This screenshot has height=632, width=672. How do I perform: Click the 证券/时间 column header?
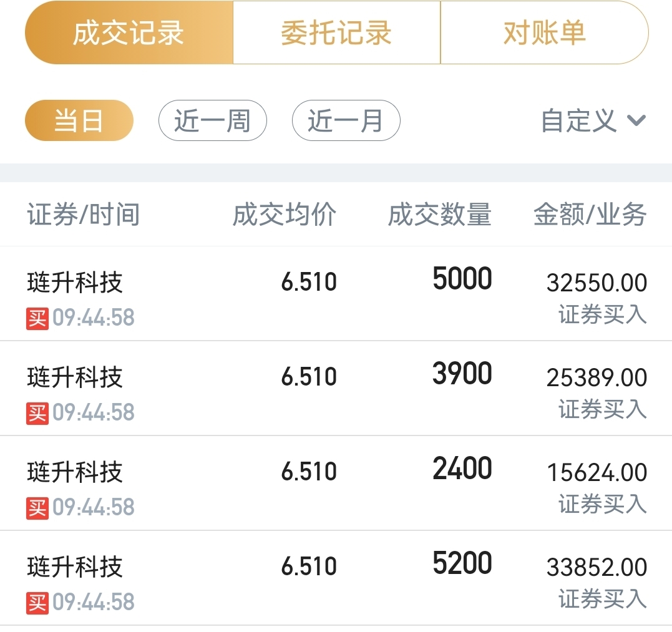click(84, 215)
